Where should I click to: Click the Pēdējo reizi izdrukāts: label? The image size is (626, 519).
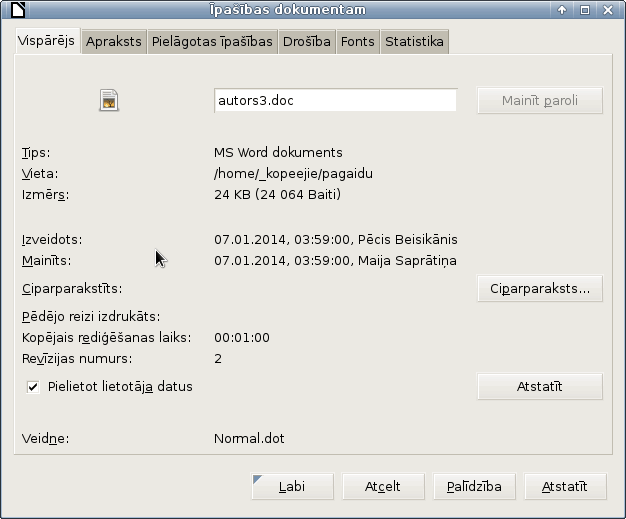(x=91, y=317)
